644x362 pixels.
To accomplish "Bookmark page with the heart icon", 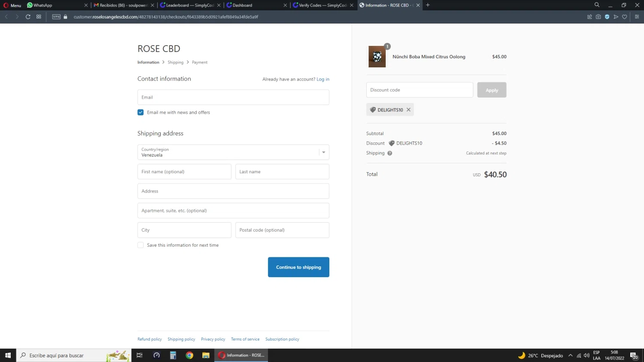I will tap(625, 17).
